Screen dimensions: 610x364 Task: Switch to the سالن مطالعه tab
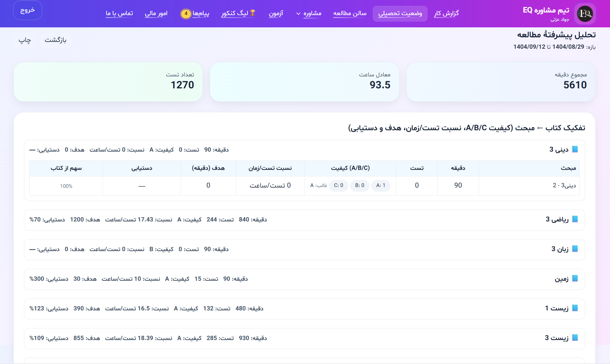350,13
